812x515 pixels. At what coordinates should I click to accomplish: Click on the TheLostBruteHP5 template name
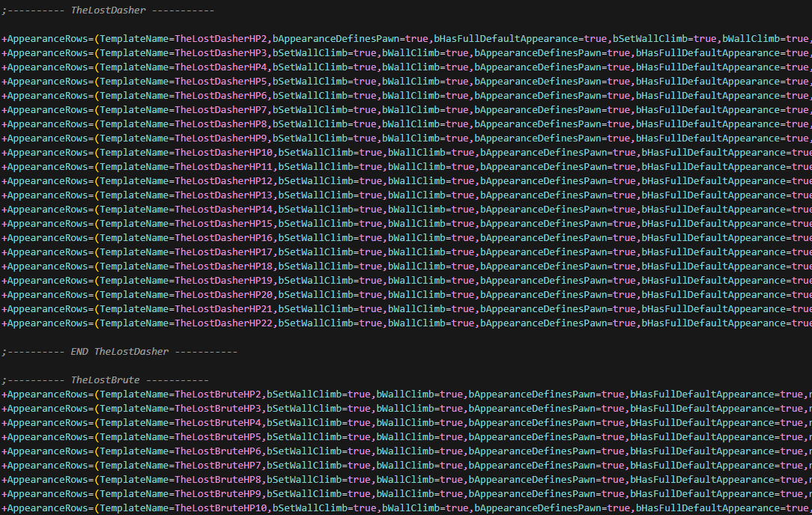pyautogui.click(x=218, y=437)
